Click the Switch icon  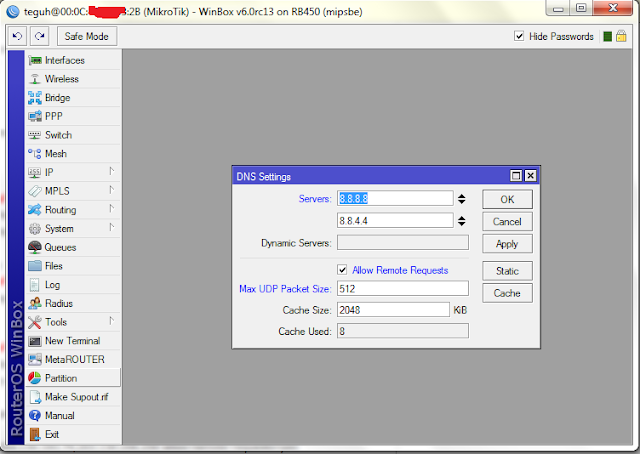tap(35, 135)
